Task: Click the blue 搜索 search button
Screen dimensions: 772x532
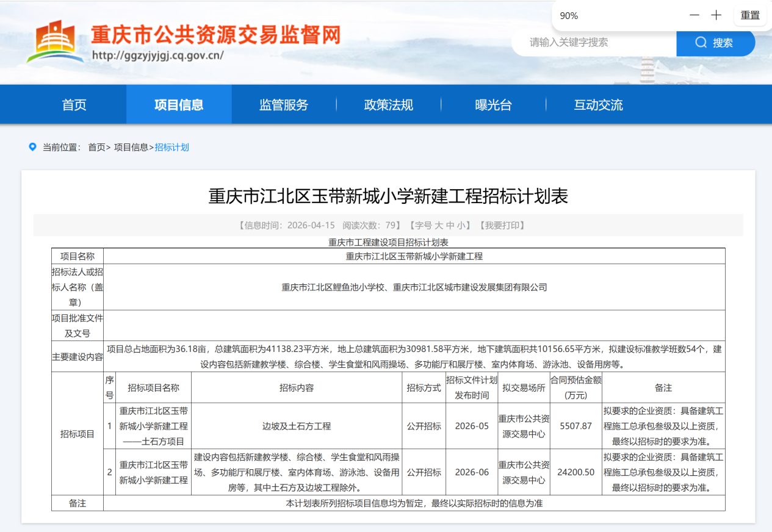Action: point(715,43)
